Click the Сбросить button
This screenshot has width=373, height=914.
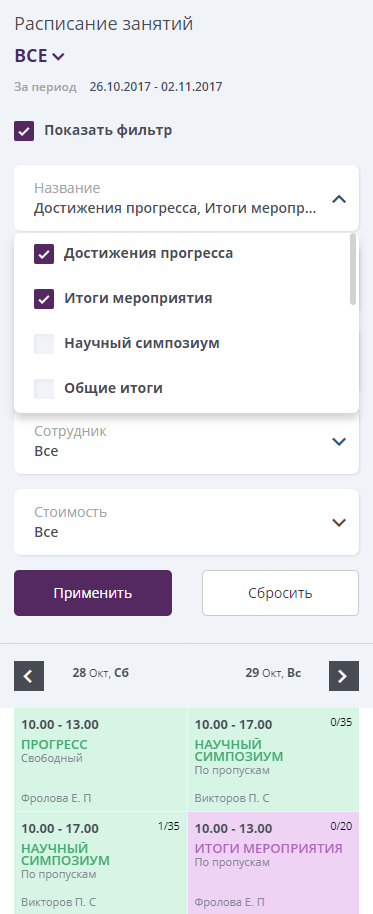[280, 593]
